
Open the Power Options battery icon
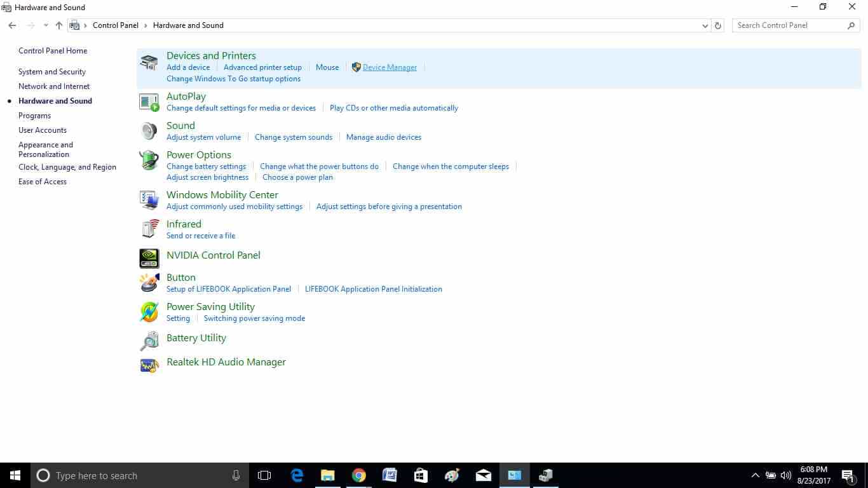click(149, 160)
